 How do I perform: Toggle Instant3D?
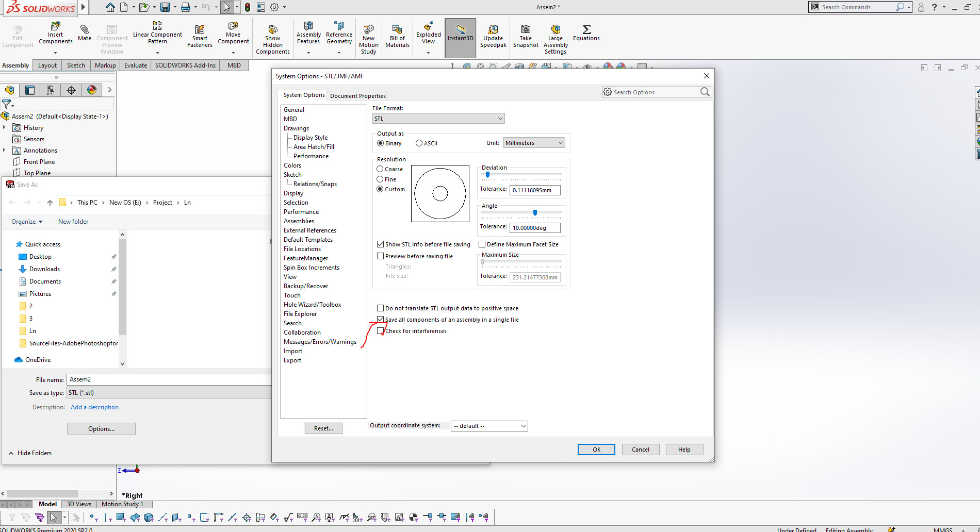coord(461,38)
